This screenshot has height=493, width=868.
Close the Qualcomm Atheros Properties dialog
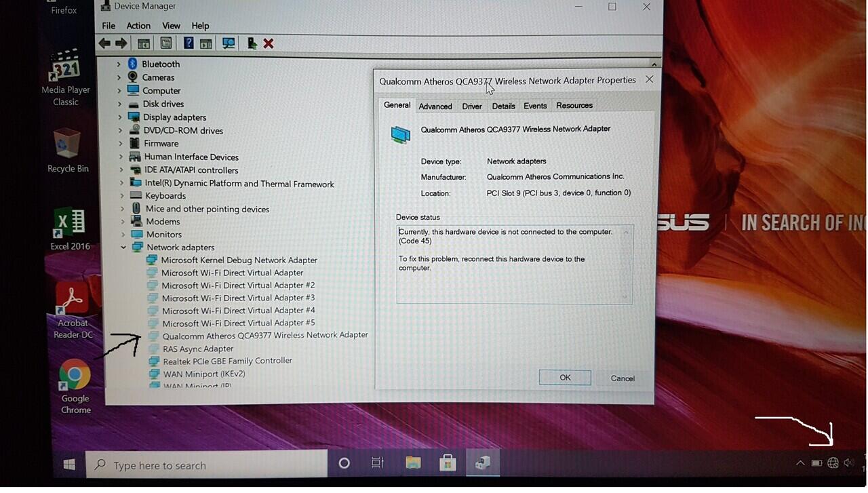(x=649, y=79)
